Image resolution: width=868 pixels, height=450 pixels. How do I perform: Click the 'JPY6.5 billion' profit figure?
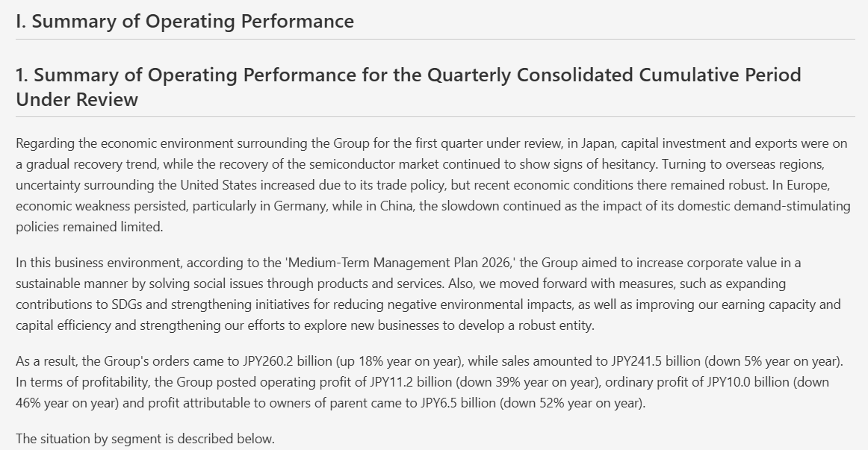458,404
